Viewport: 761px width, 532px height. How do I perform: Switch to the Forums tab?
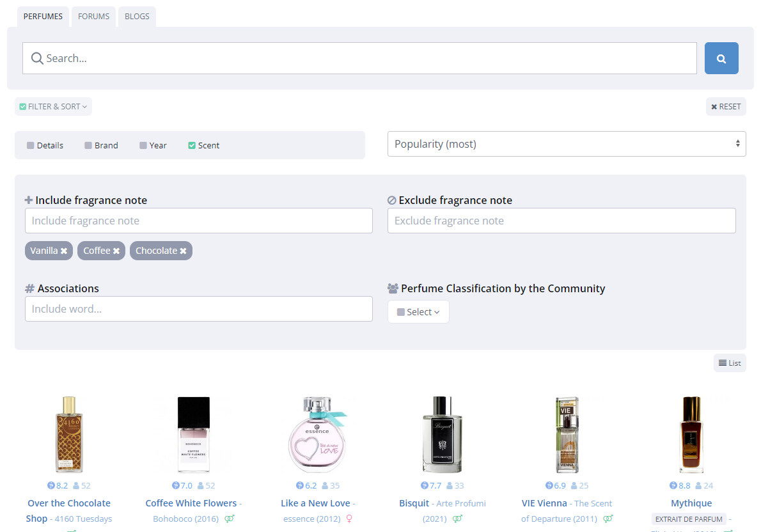(93, 17)
